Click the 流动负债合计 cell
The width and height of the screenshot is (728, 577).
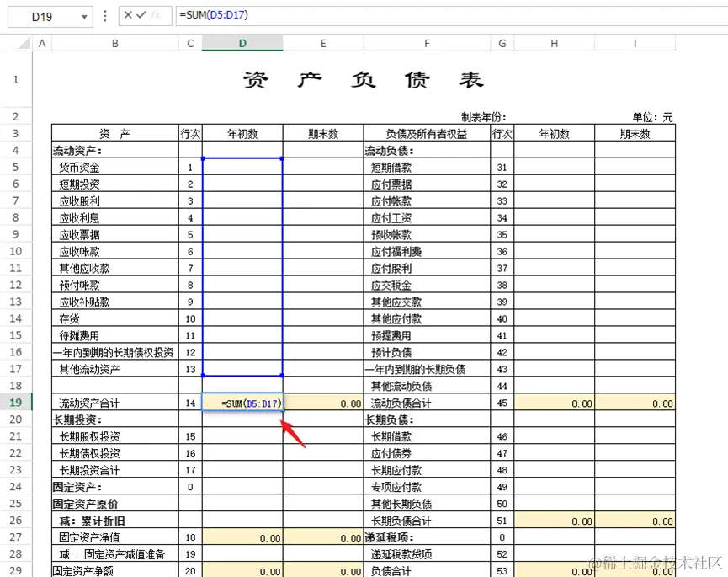point(428,403)
